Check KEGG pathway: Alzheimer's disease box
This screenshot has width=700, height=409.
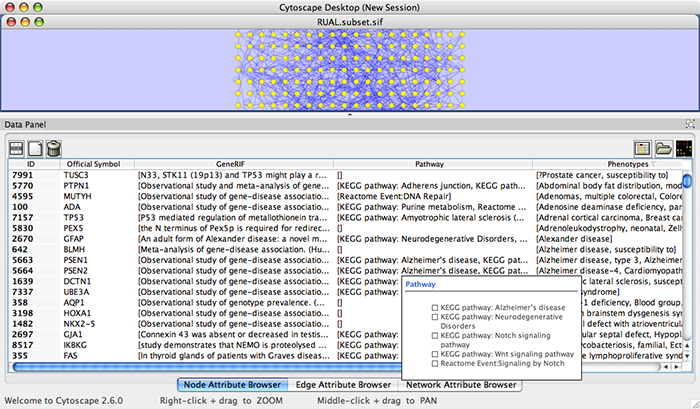434,307
